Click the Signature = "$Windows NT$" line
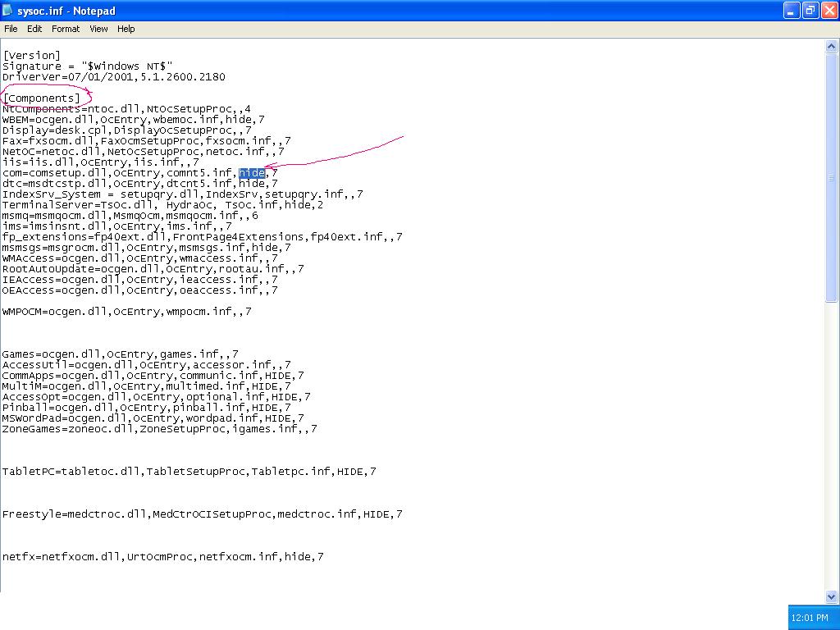Image resolution: width=840 pixels, height=630 pixels. (x=87, y=66)
